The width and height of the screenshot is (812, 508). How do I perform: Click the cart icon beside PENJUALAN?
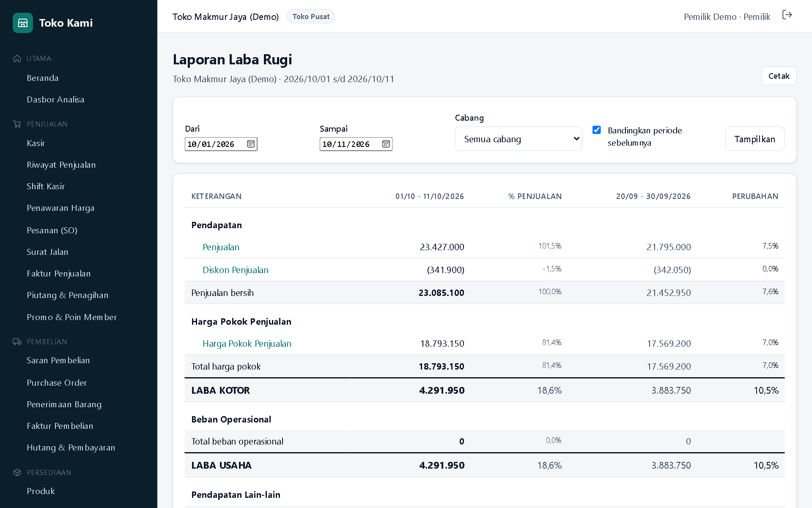pyautogui.click(x=17, y=124)
